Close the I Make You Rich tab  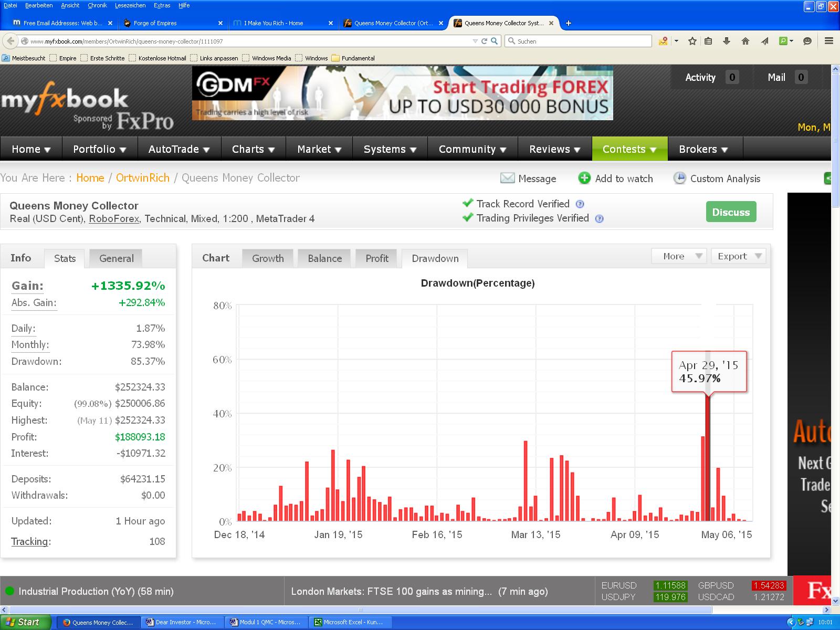tap(330, 23)
